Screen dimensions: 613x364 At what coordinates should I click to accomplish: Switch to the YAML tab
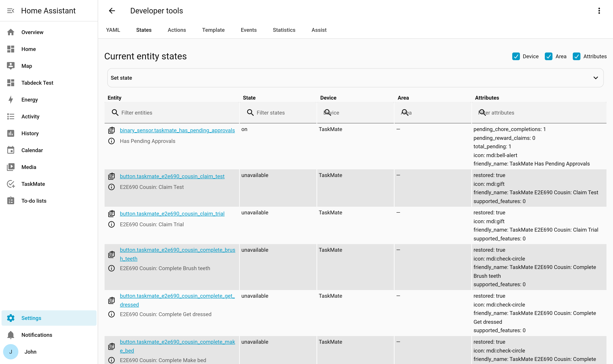coord(113,30)
